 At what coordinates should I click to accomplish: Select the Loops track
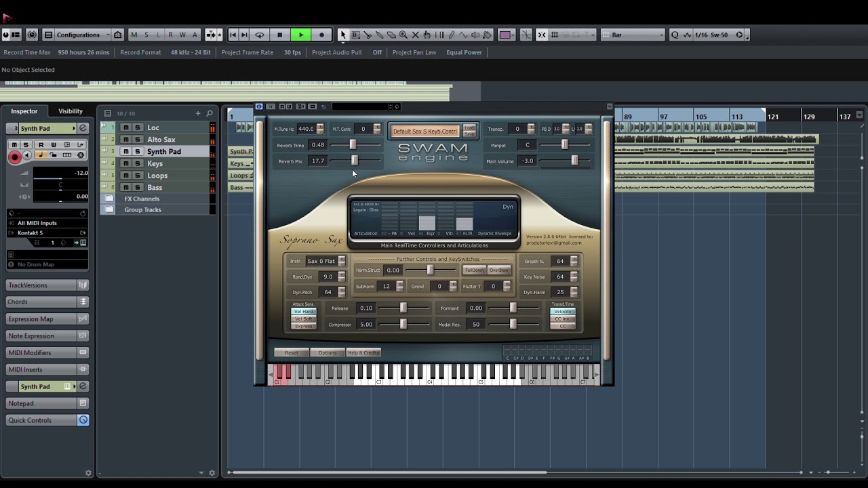pyautogui.click(x=157, y=176)
